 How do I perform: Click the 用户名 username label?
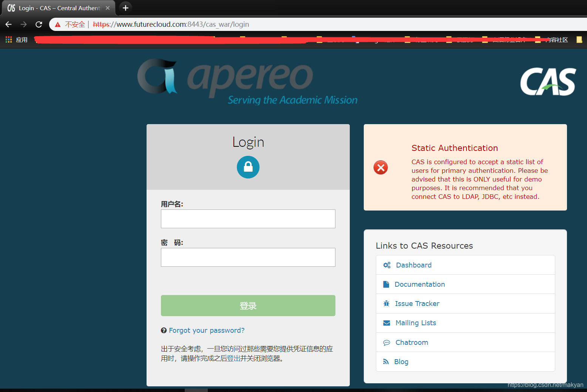click(172, 204)
